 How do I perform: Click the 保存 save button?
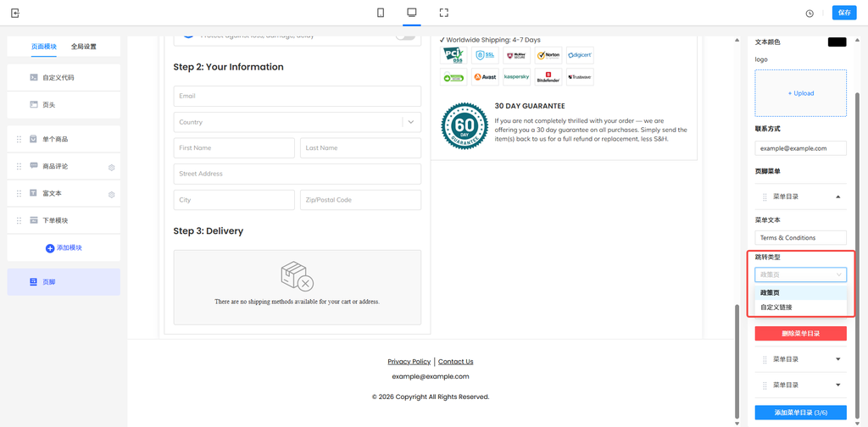click(x=844, y=13)
